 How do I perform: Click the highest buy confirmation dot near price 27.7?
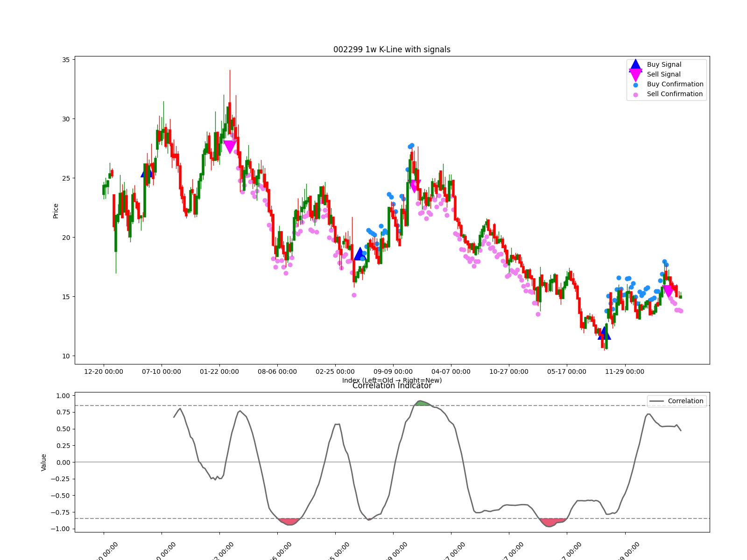coord(412,146)
